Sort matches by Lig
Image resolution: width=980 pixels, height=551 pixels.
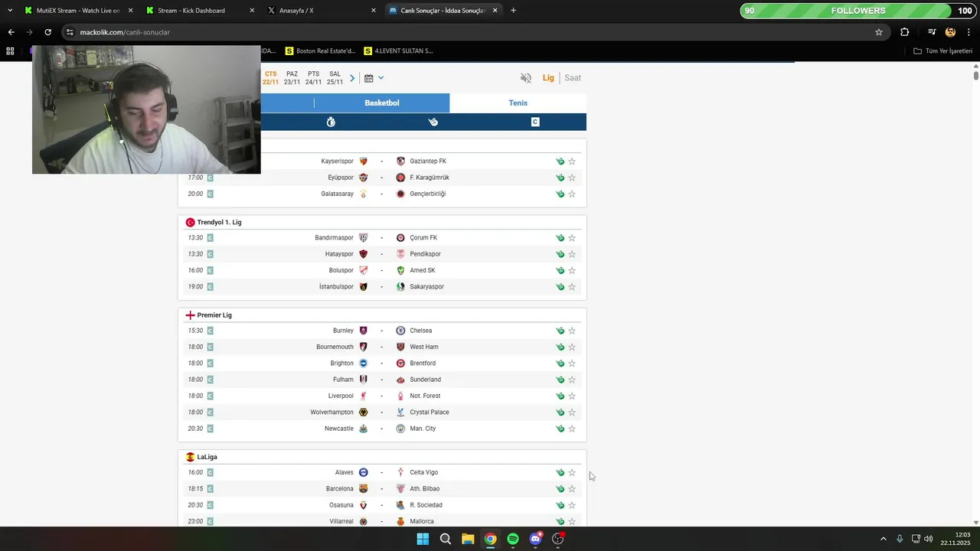[x=548, y=78]
